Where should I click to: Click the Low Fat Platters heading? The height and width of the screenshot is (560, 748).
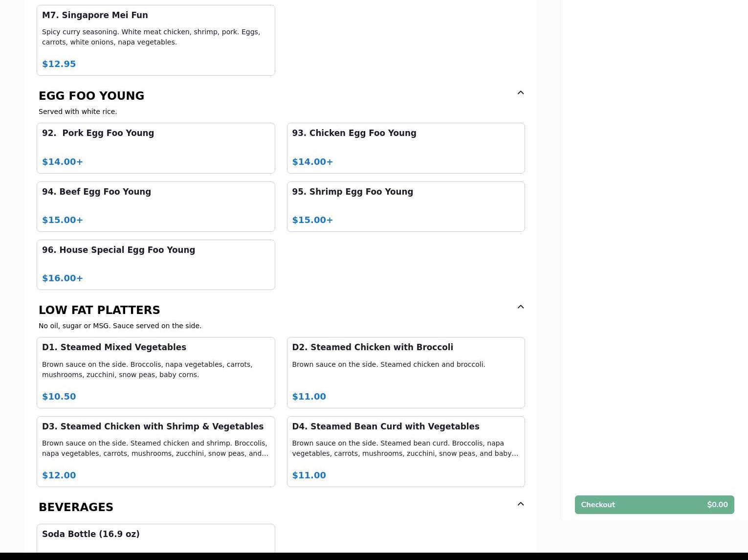99,310
